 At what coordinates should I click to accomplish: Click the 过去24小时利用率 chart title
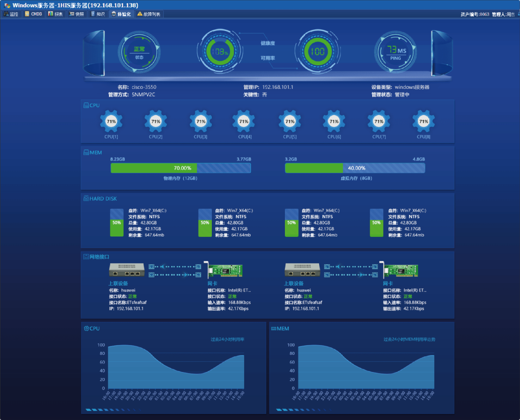(227, 339)
